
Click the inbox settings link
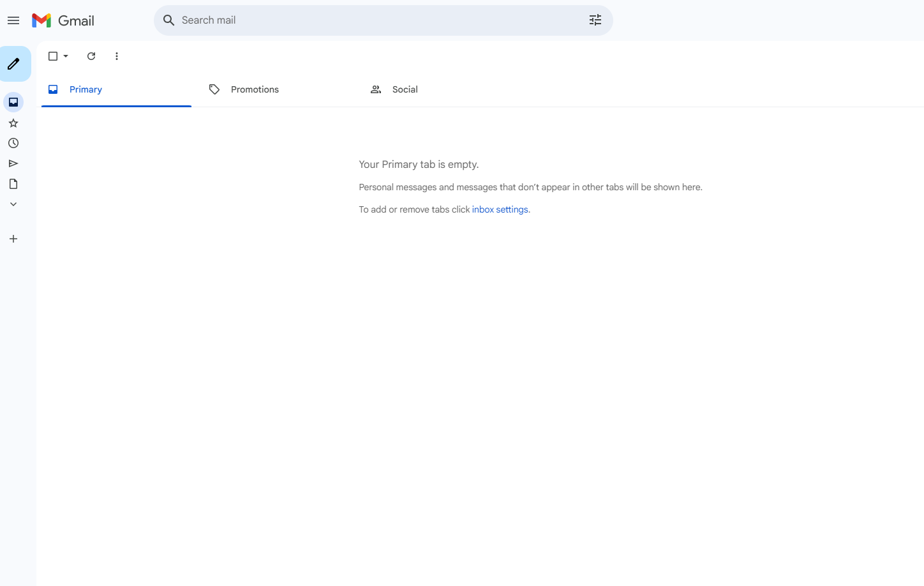500,209
